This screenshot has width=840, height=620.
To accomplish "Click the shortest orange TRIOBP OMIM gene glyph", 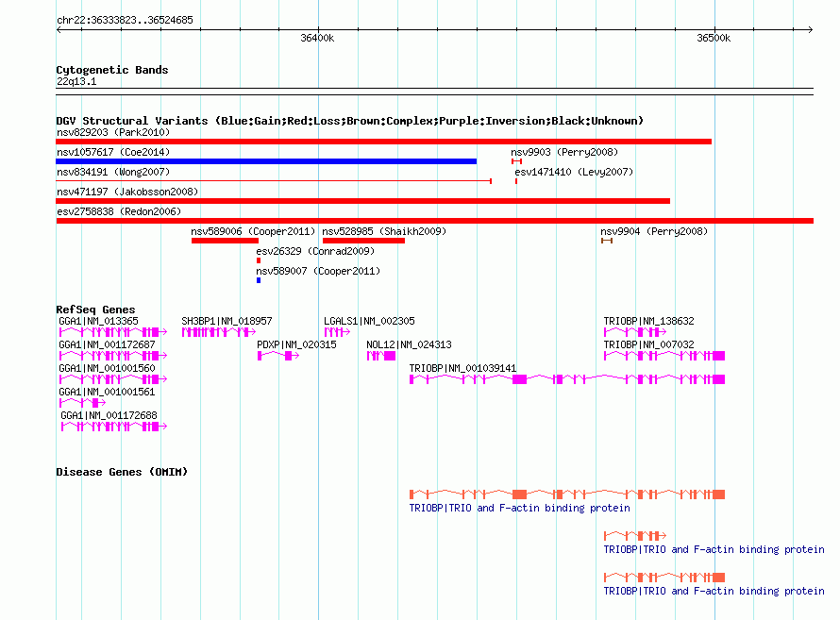I will (635, 535).
